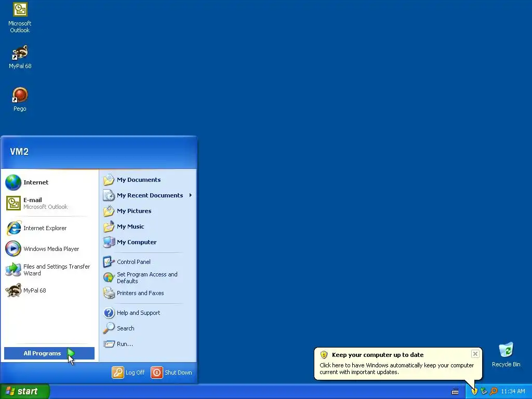Click the magnifier tray icon

point(494,392)
